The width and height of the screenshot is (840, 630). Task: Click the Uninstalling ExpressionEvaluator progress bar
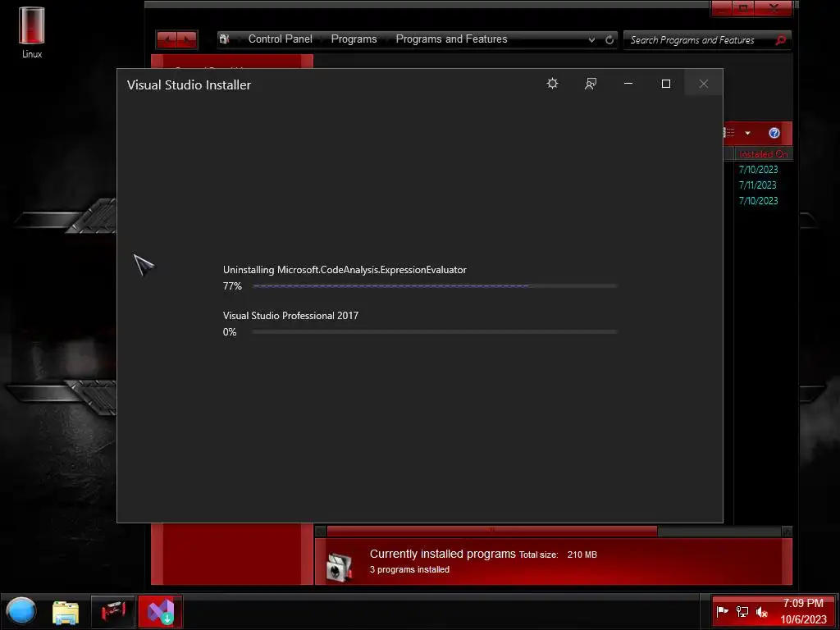tap(435, 286)
